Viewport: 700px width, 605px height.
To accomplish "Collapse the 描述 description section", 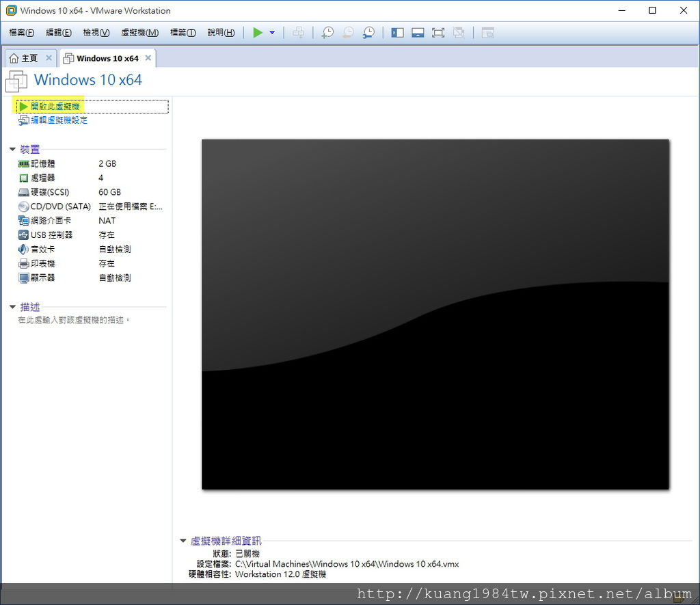I will (x=12, y=307).
